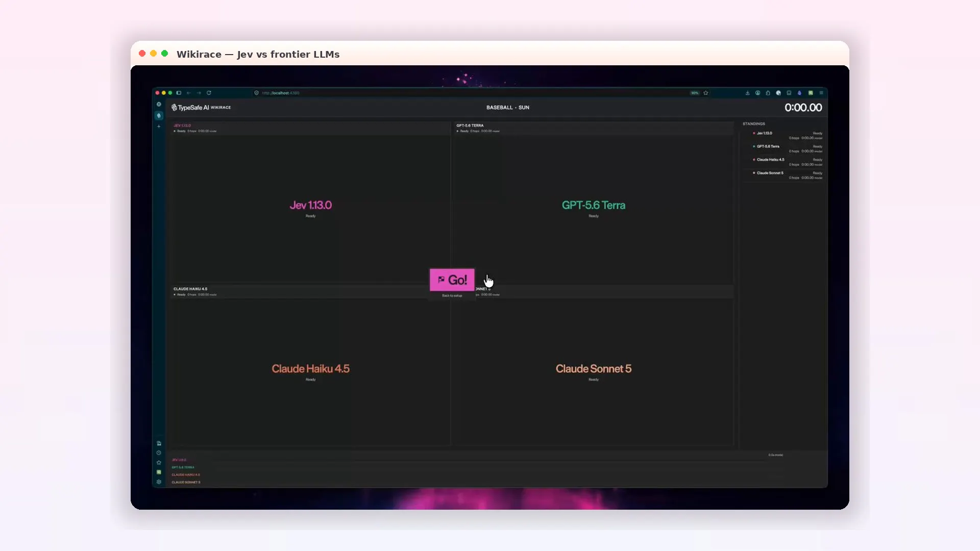Click the WIKIRACE label in header
The width and height of the screenshot is (980, 551).
[220, 108]
